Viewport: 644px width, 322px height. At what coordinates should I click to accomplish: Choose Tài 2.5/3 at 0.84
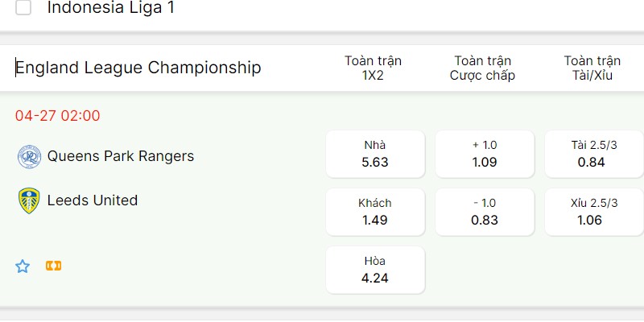(594, 154)
